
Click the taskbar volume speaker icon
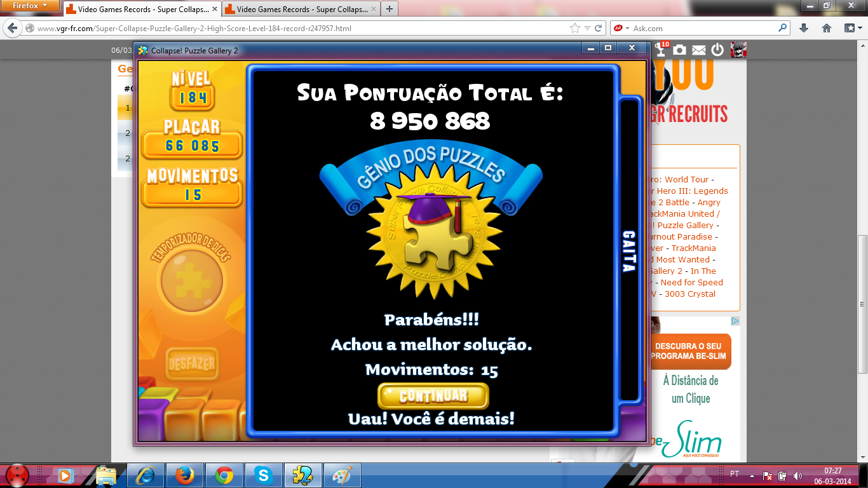797,475
